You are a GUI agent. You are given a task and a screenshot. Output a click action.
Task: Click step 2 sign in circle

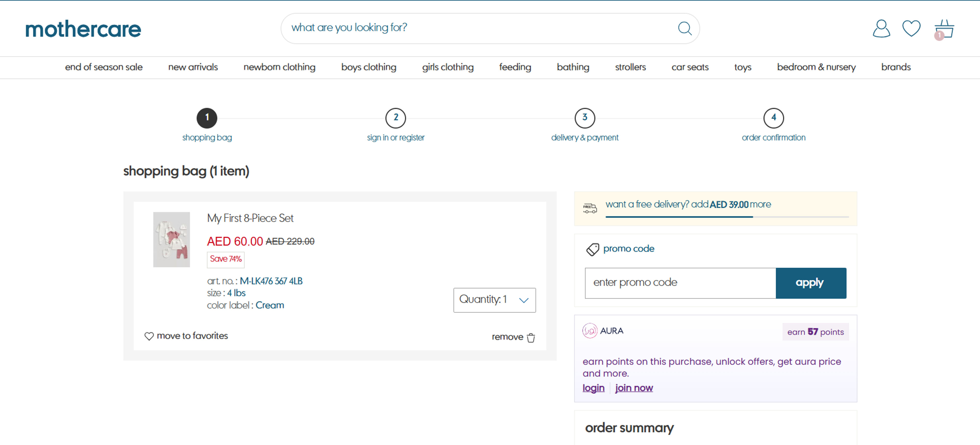[x=396, y=118]
